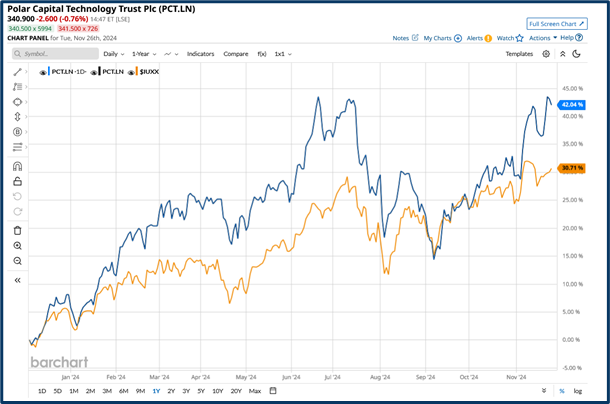
Task: Select the 5Y time range
Action: (201, 391)
